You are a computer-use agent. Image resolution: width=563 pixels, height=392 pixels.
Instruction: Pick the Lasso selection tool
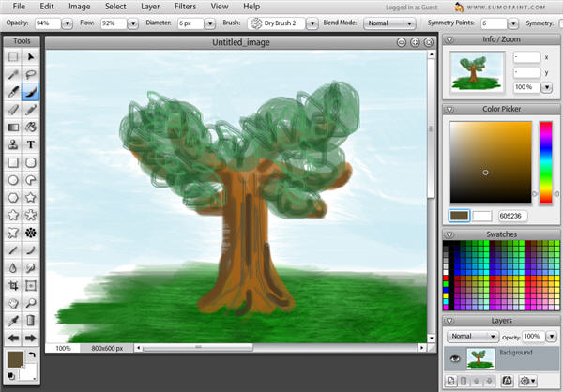pos(31,74)
